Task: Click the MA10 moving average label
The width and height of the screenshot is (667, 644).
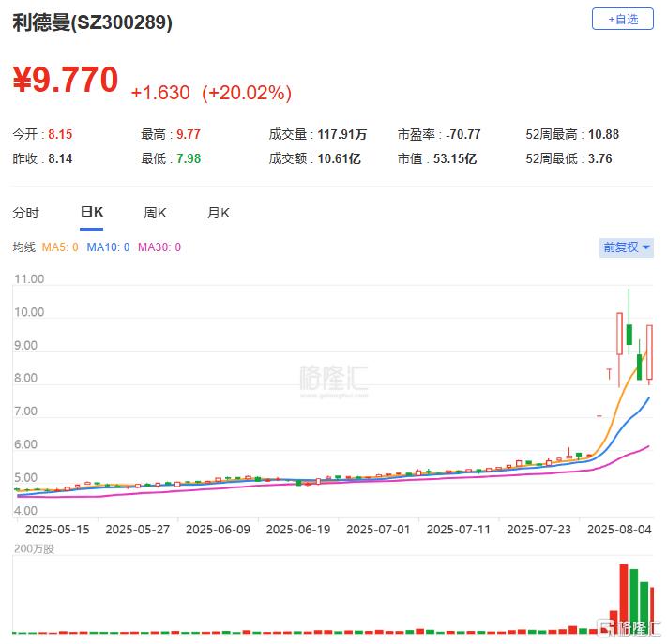Action: tap(108, 247)
